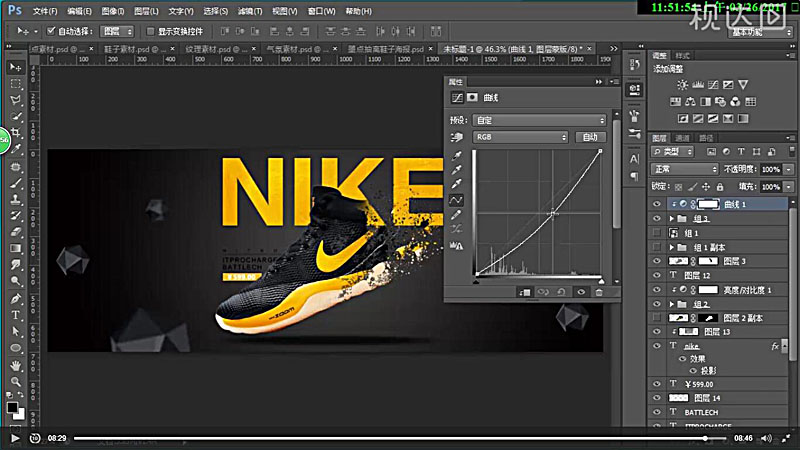
Task: Switch to the 通道 channels tab
Action: point(682,138)
